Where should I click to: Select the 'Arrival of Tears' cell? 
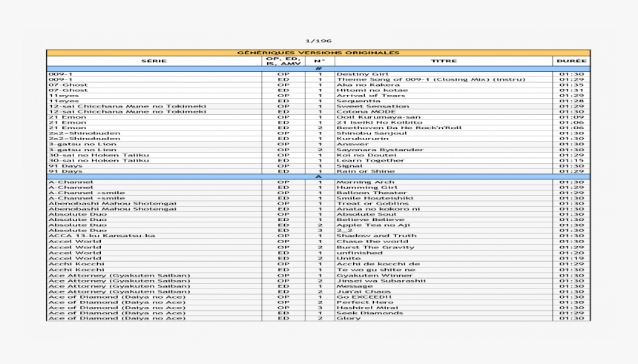coord(444,96)
